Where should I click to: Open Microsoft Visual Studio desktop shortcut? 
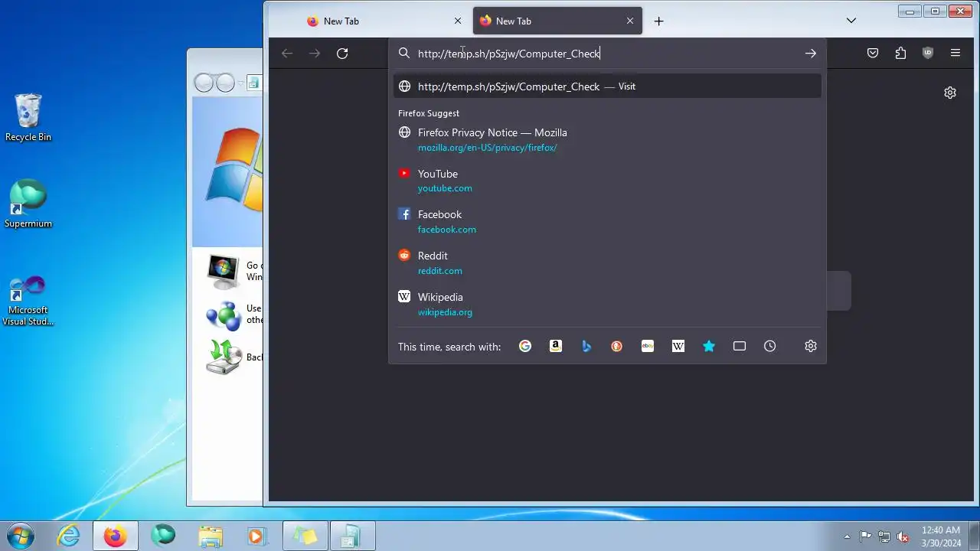click(x=28, y=301)
